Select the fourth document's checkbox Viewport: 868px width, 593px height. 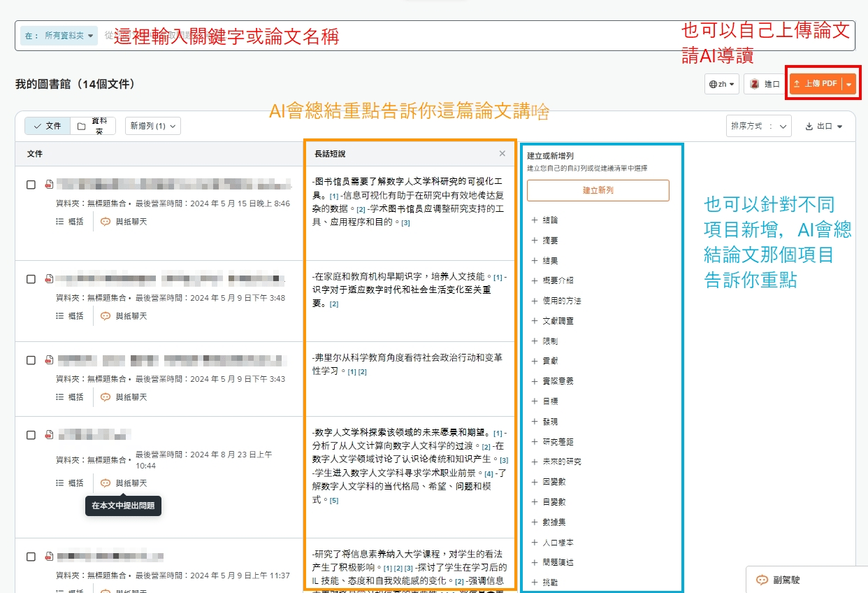click(x=31, y=435)
